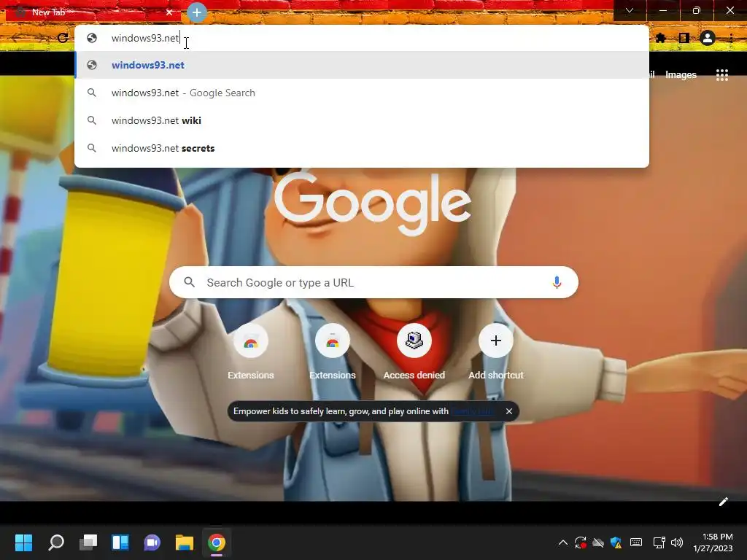The width and height of the screenshot is (747, 560).
Task: Pick 'windows93.net wiki' suggestion
Action: pyautogui.click(x=362, y=120)
